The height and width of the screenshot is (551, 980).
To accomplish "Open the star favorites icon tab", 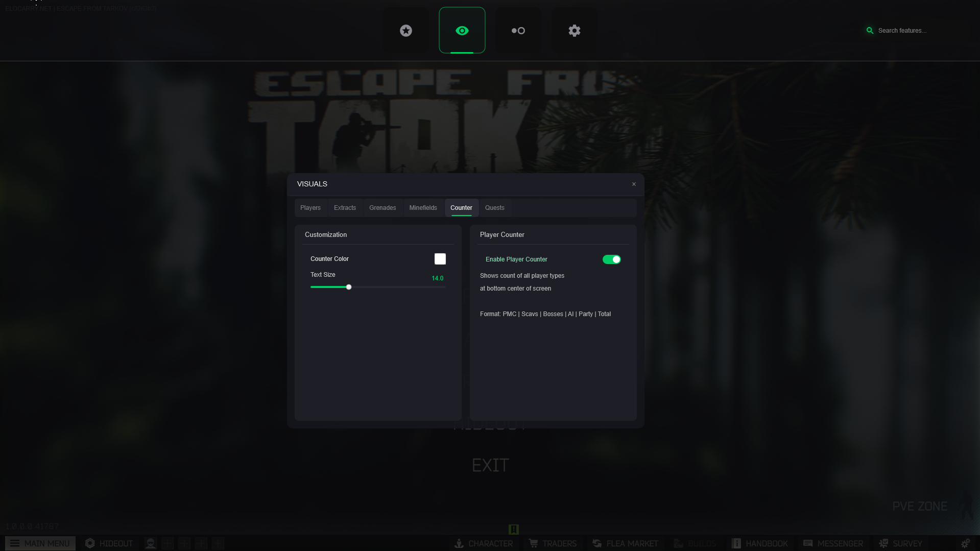I will click(x=406, y=31).
